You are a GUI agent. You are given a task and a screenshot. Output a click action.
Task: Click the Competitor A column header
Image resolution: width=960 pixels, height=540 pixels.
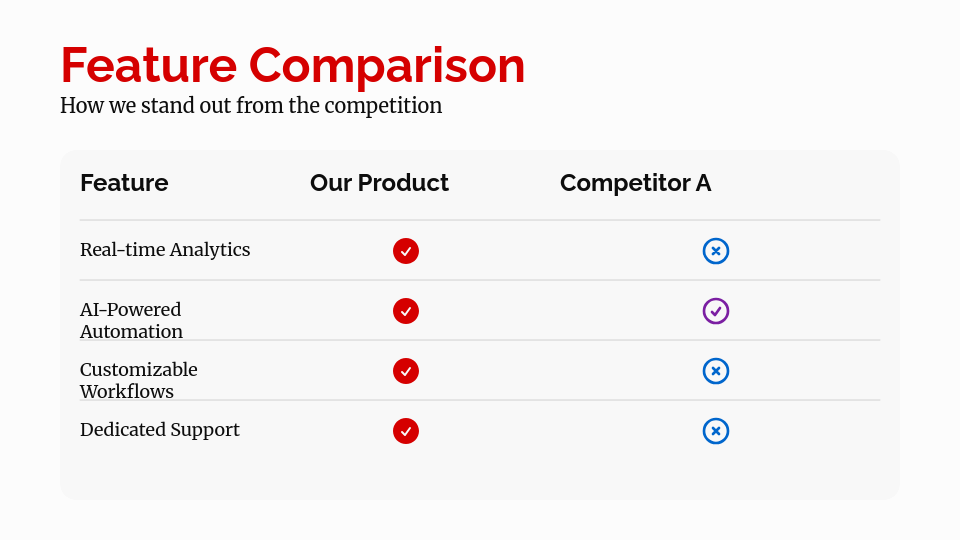click(635, 183)
